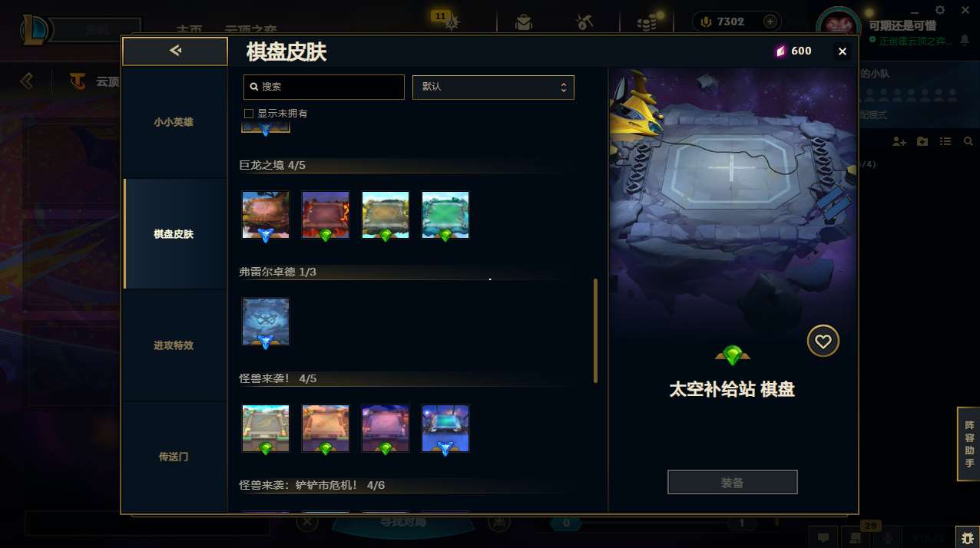Screen dimensions: 980x548
Task: Open the gold coins store icon in top bar
Action: click(x=647, y=22)
